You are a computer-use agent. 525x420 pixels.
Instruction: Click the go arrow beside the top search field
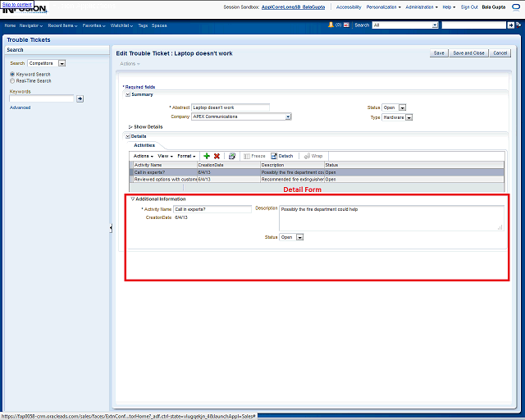516,25
